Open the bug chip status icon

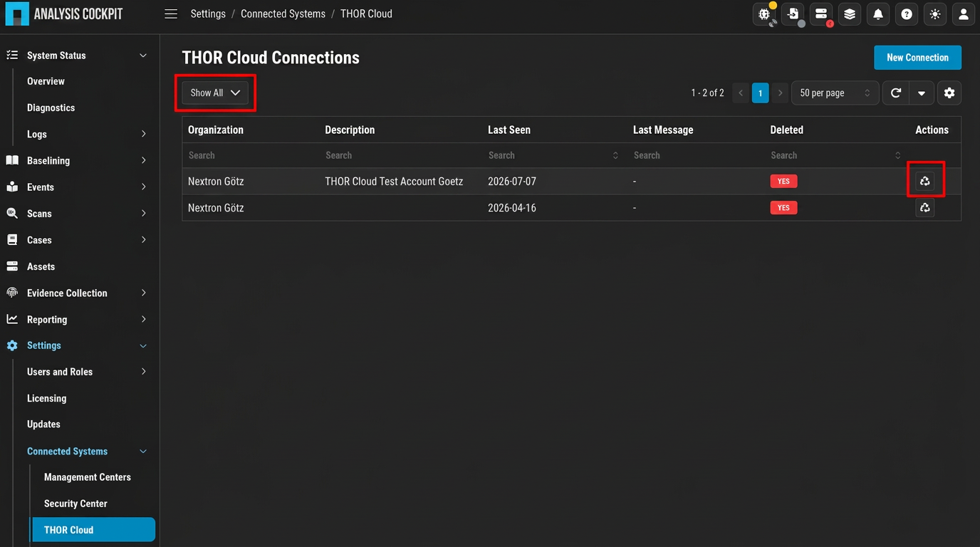tap(765, 14)
